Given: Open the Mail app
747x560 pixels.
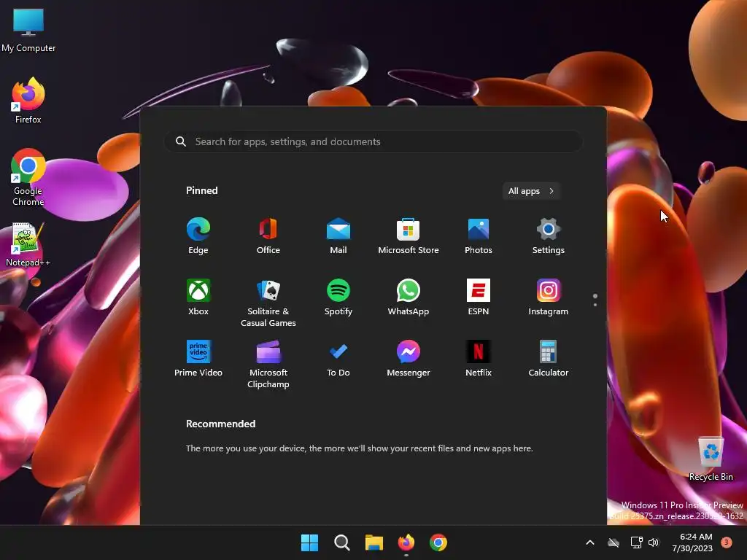Looking at the screenshot, I should coord(338,236).
